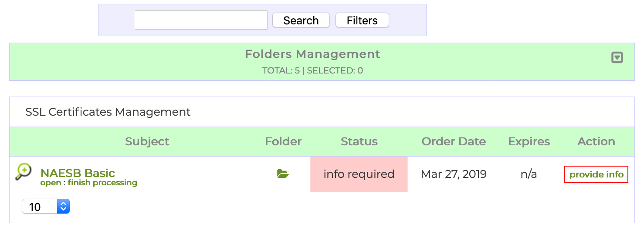Click the SSL Certificates Management title

point(108,112)
